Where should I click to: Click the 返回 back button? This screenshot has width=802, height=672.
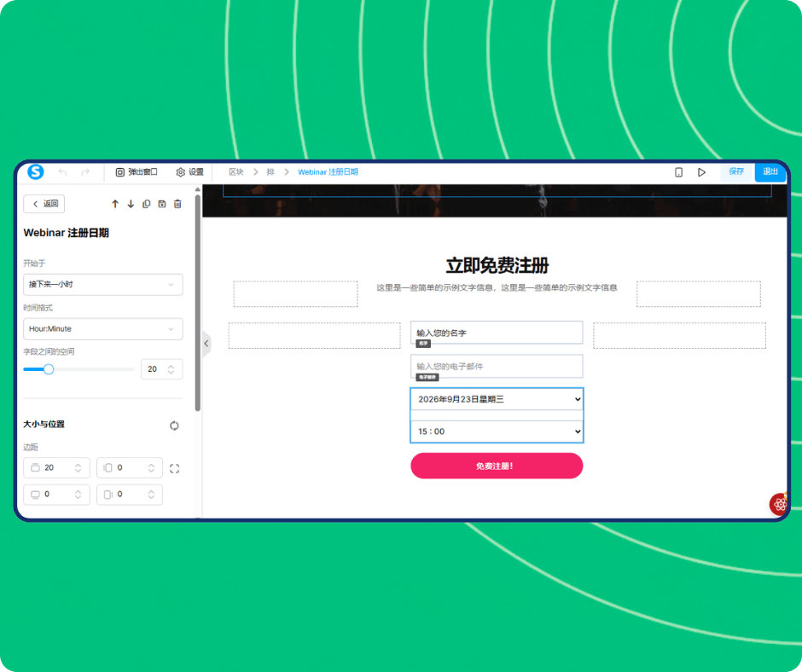pyautogui.click(x=44, y=204)
